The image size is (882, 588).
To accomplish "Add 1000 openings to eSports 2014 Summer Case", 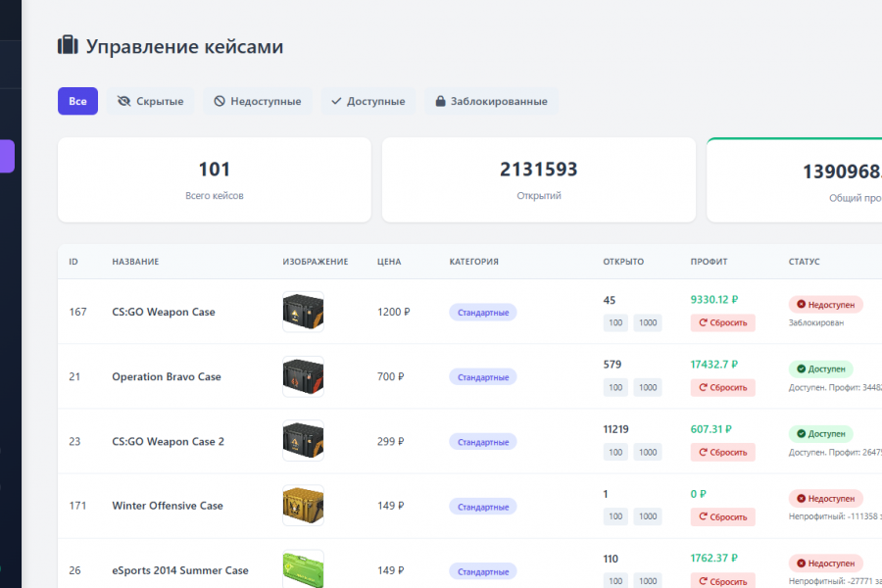I will [x=648, y=581].
